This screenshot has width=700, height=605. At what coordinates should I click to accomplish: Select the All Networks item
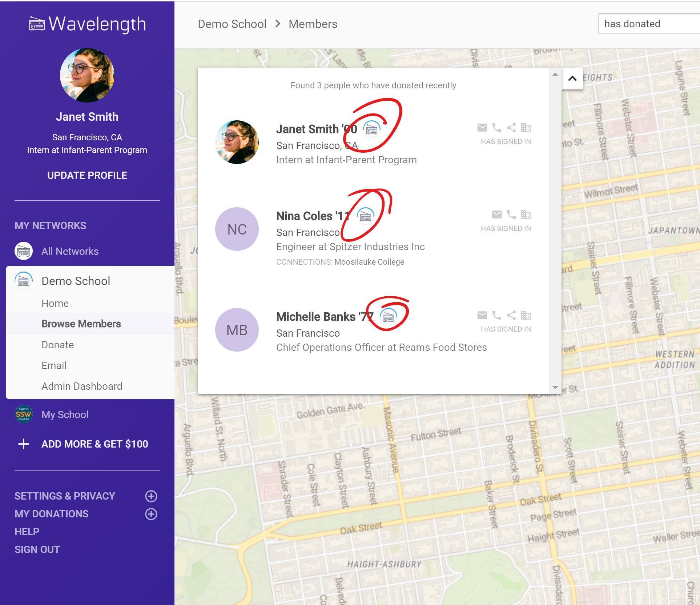(70, 251)
